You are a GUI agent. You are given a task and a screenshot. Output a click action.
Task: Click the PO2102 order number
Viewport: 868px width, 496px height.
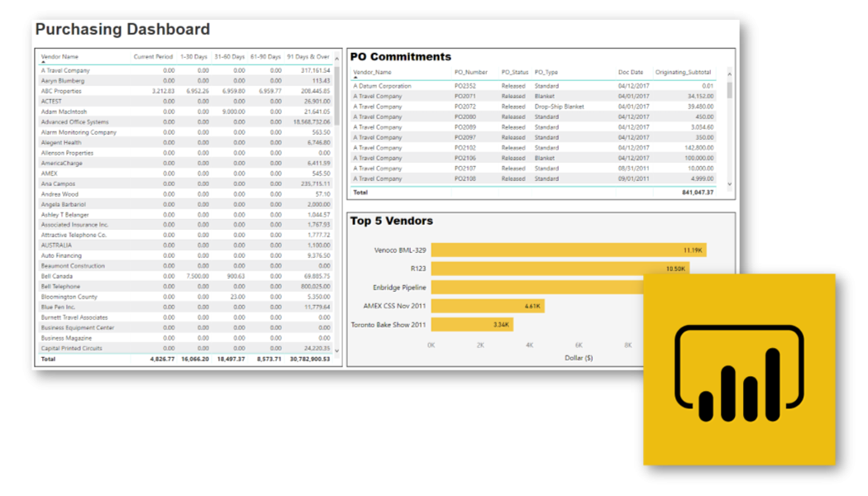tap(465, 148)
